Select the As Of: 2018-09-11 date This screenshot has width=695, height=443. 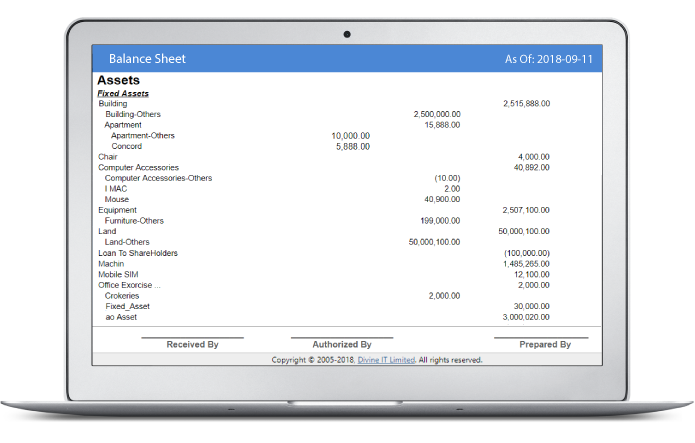click(549, 59)
